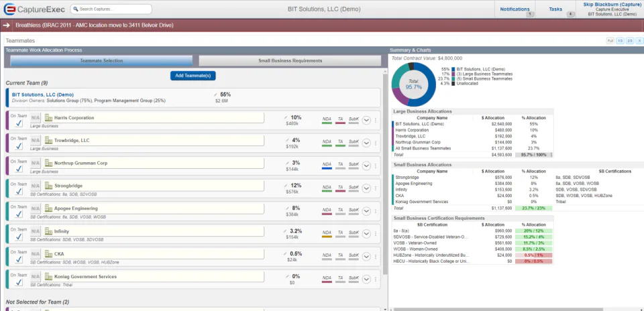Screen dimensions: 644x311
Task: Click the building icon beside Northrup Grumman Corp
Action: (48, 163)
